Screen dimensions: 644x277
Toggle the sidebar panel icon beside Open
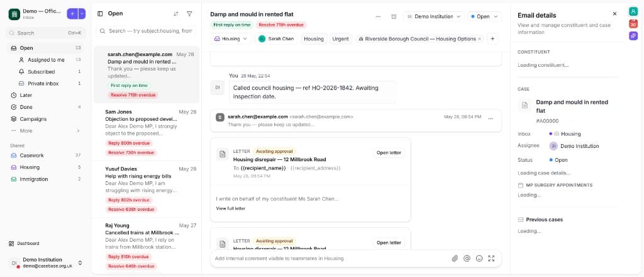[x=100, y=14]
